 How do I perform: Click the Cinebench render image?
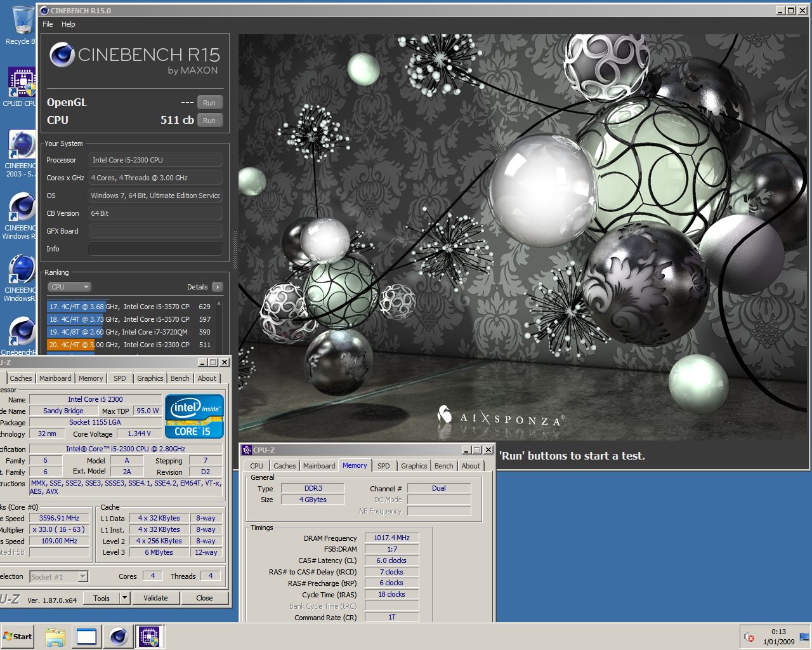523,237
